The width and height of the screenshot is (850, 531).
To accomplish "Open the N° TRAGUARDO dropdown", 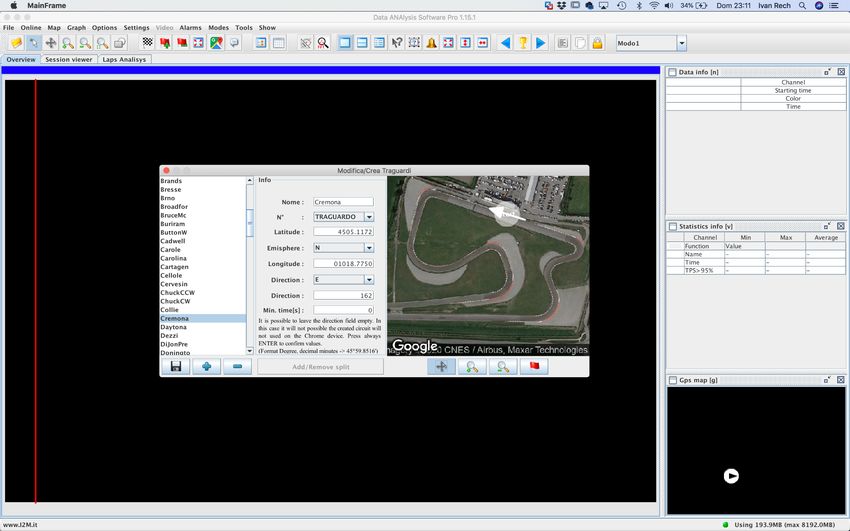I will coord(368,217).
